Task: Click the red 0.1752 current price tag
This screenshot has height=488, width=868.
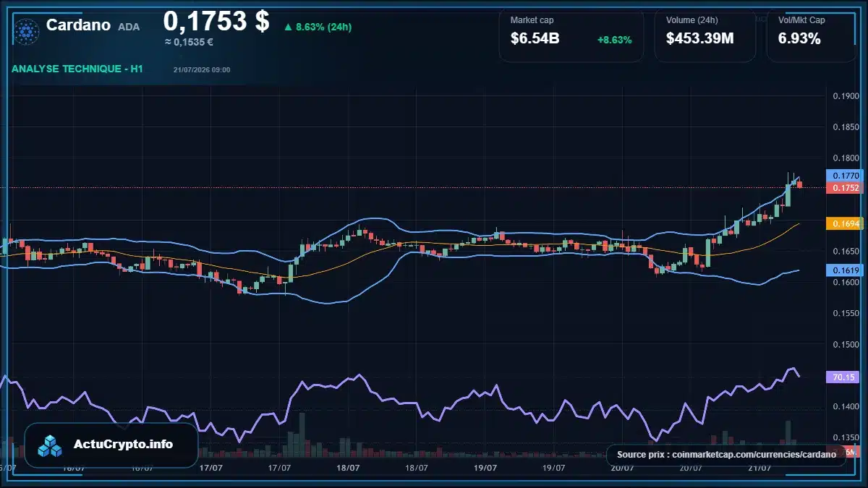Action: pyautogui.click(x=844, y=187)
